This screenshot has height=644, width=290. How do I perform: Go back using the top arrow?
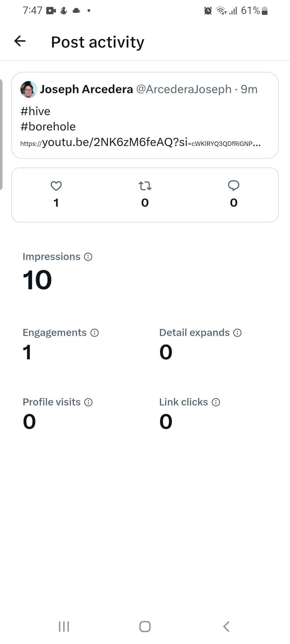[x=20, y=41]
